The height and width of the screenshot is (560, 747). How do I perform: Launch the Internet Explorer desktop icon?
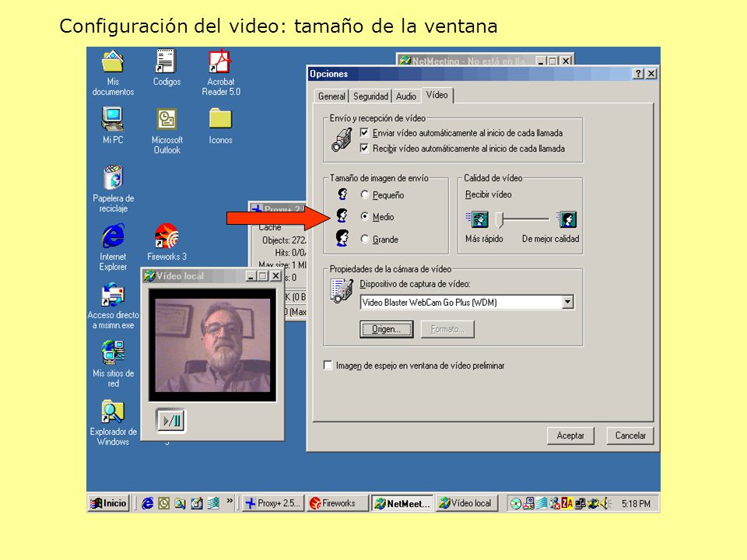tap(113, 247)
